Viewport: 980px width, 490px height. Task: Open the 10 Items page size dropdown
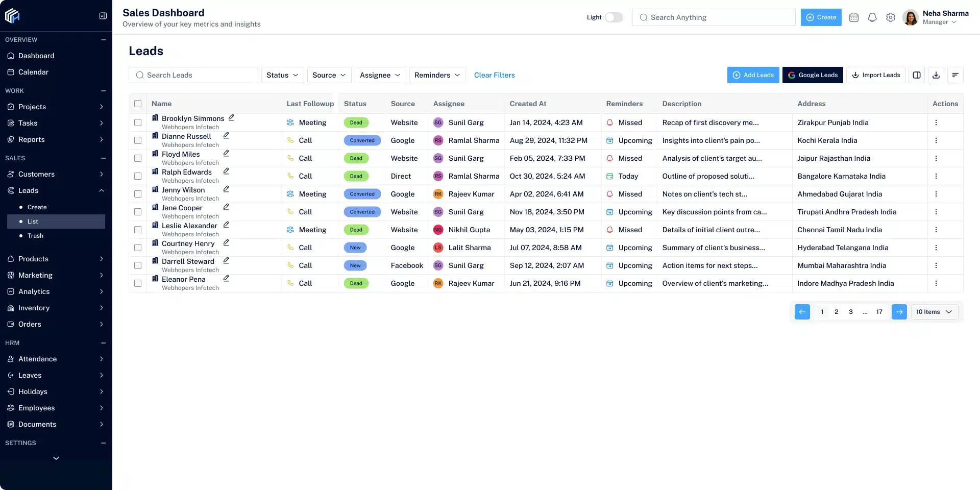(x=934, y=312)
